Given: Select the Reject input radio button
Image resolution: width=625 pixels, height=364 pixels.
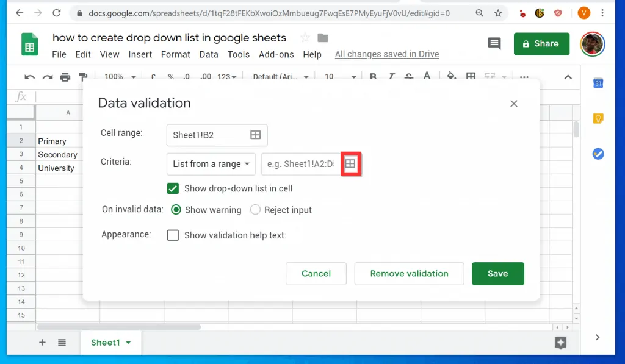Looking at the screenshot, I should (x=255, y=210).
